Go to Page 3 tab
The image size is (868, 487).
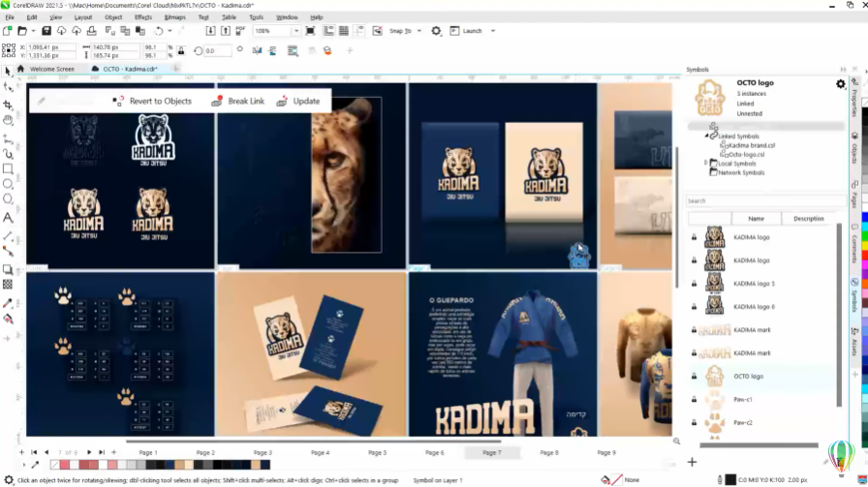pos(263,453)
